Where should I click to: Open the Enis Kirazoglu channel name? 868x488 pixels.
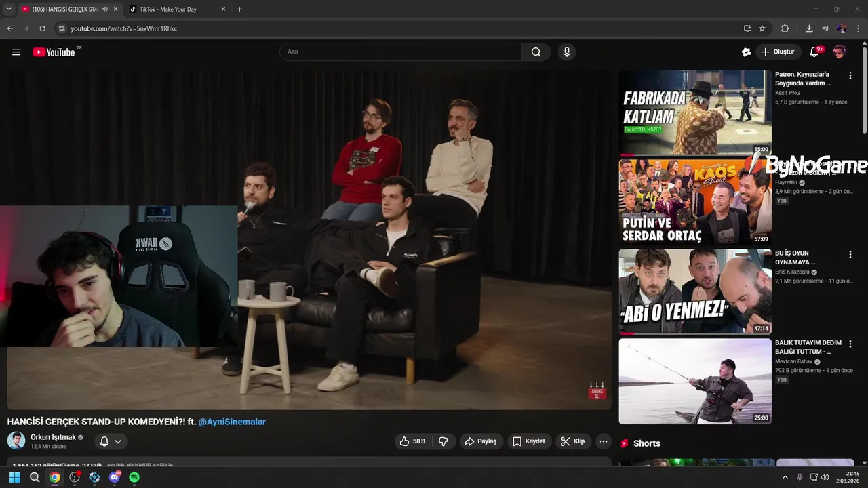[x=793, y=272]
